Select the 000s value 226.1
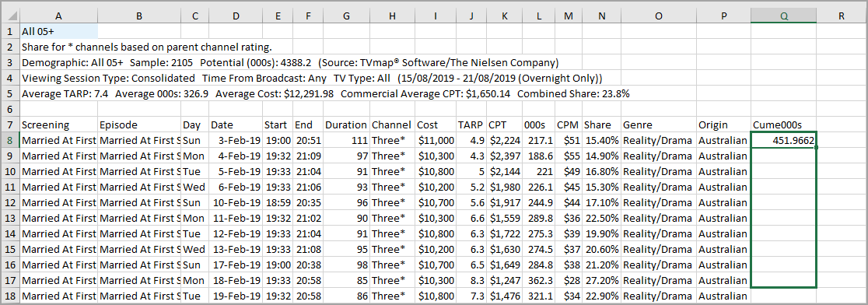868x305 pixels. 539,187
